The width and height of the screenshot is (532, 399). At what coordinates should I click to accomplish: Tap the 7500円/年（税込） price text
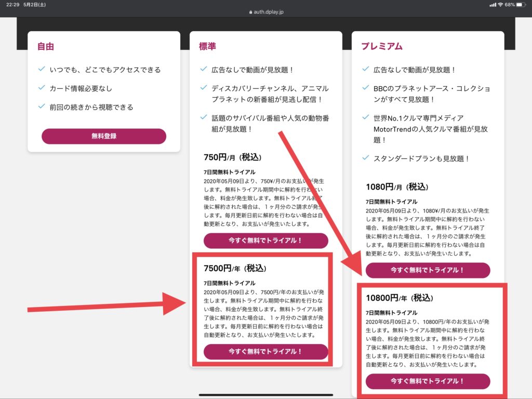235,269
